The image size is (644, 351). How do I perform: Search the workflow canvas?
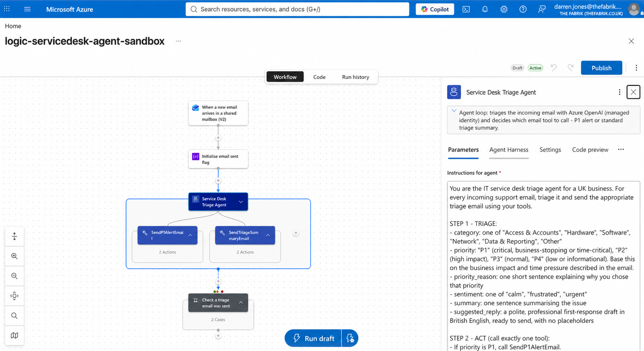point(14,316)
